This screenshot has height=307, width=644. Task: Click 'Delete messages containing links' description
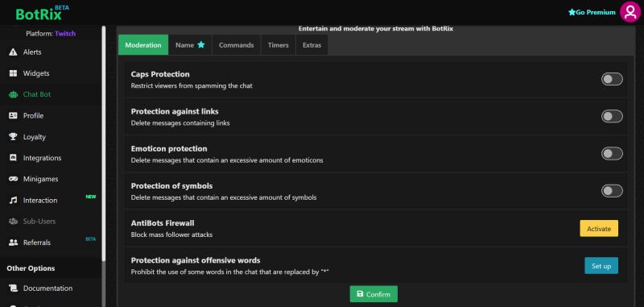(x=180, y=123)
